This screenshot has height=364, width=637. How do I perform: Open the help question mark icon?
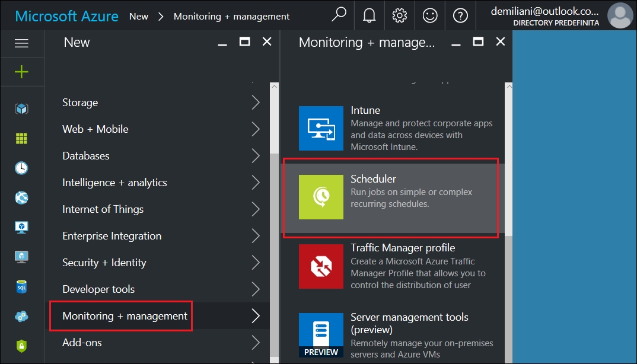460,16
